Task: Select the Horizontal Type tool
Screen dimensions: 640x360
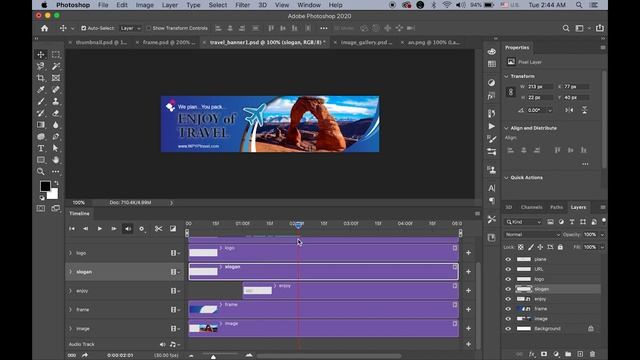Action: click(41, 148)
